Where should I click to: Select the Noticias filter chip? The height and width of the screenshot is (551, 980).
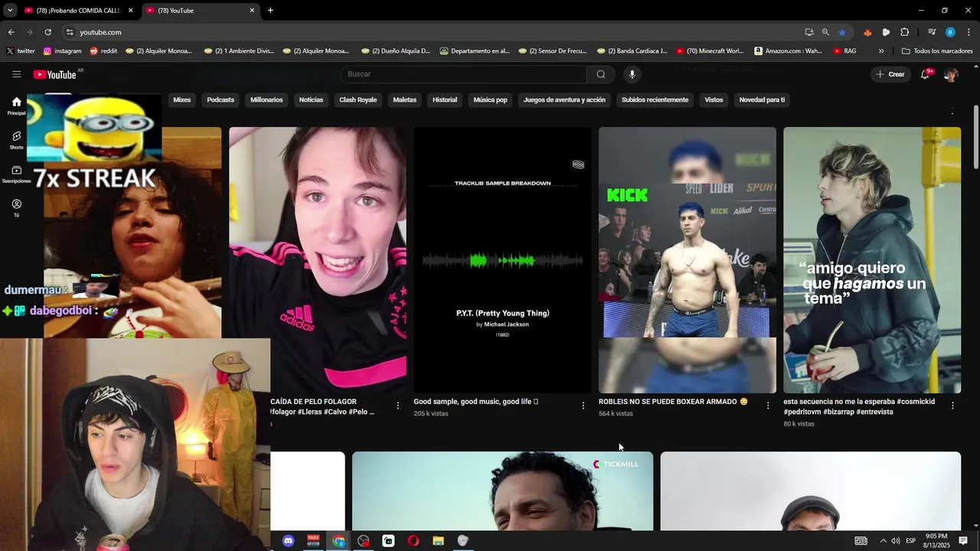click(x=311, y=99)
